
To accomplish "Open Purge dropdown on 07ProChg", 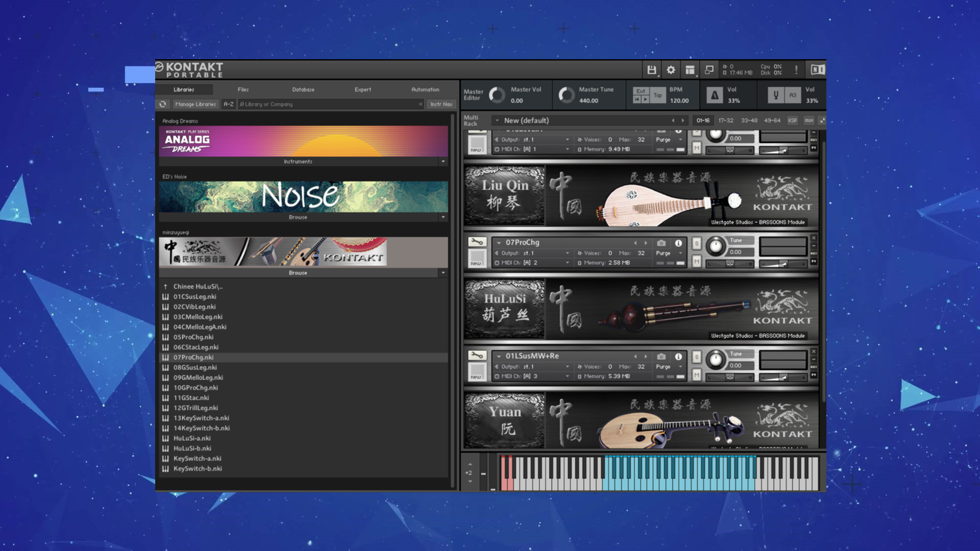I will click(x=680, y=253).
